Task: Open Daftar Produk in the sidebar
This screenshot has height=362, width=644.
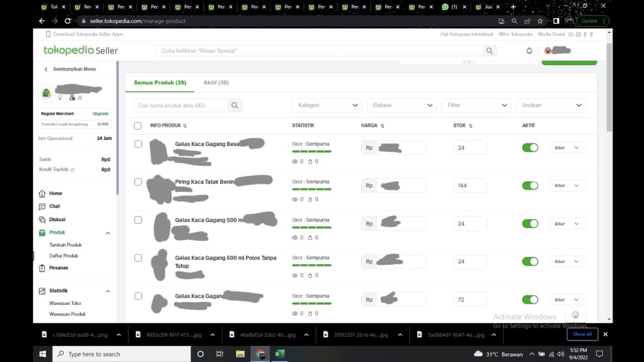Action: coord(64,255)
